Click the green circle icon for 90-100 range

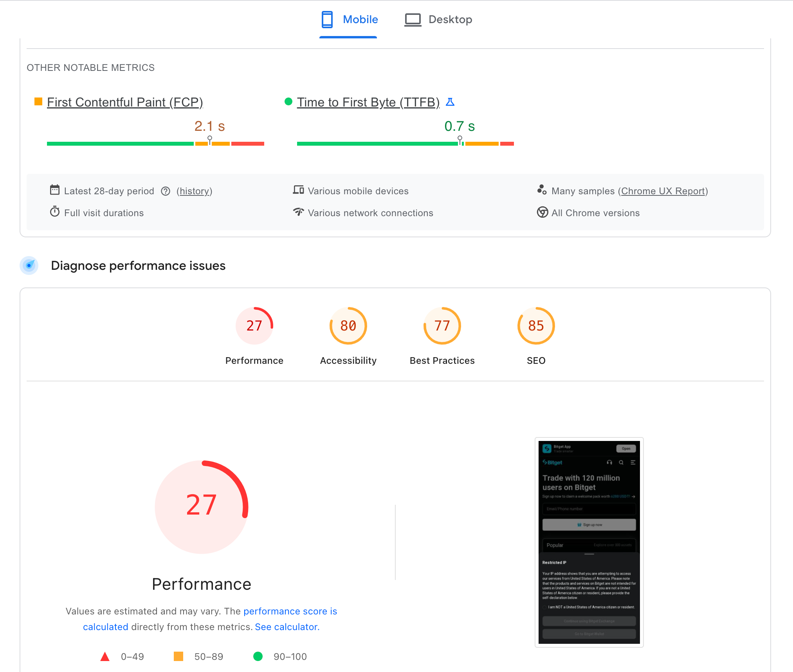pyautogui.click(x=258, y=657)
